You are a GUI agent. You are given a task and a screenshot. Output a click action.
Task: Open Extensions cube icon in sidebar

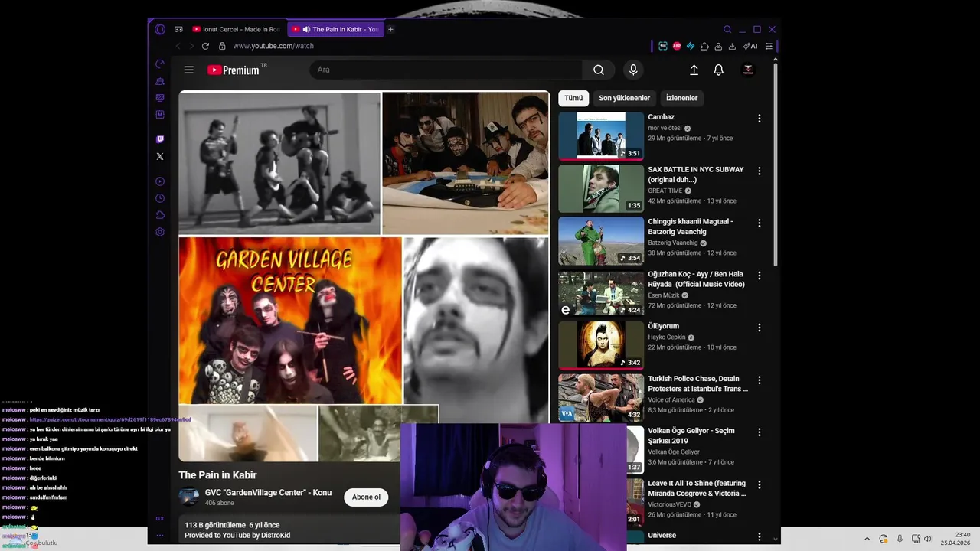(160, 215)
